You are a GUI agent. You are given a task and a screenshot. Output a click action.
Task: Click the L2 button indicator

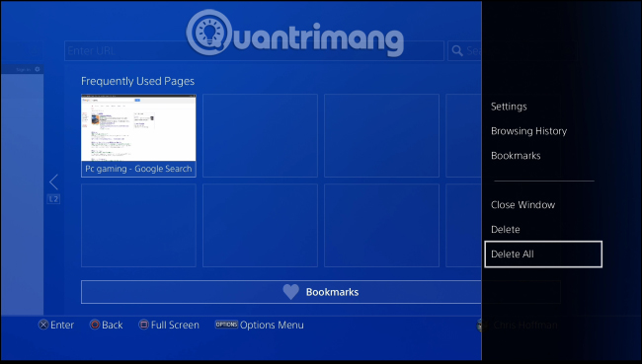53,199
